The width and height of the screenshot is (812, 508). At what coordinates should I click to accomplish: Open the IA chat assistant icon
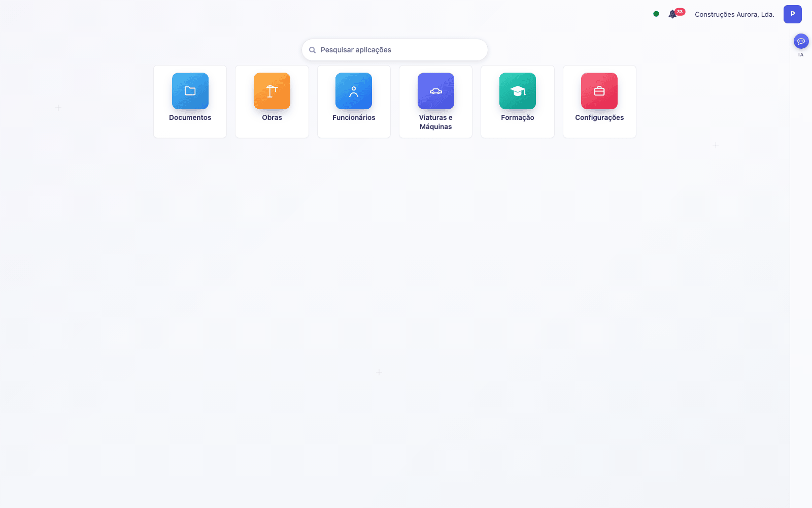tap(801, 41)
